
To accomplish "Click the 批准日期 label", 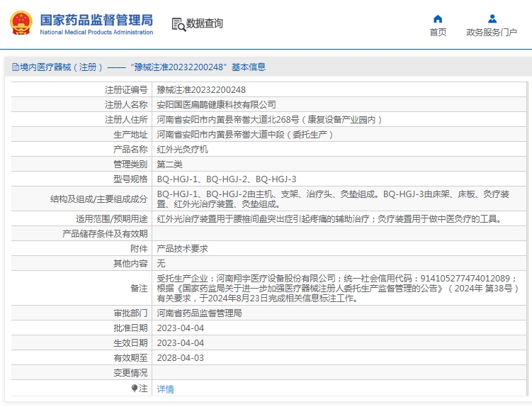I will coord(130,328).
